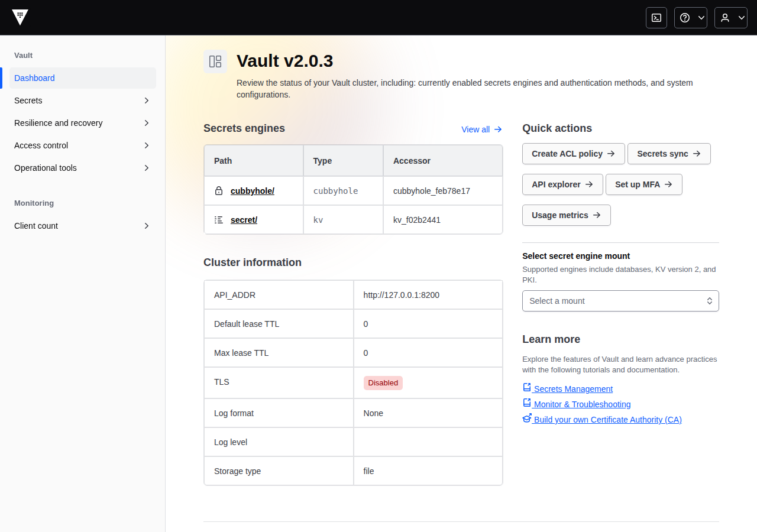
Task: Click the Storage type value file
Action: (369, 471)
